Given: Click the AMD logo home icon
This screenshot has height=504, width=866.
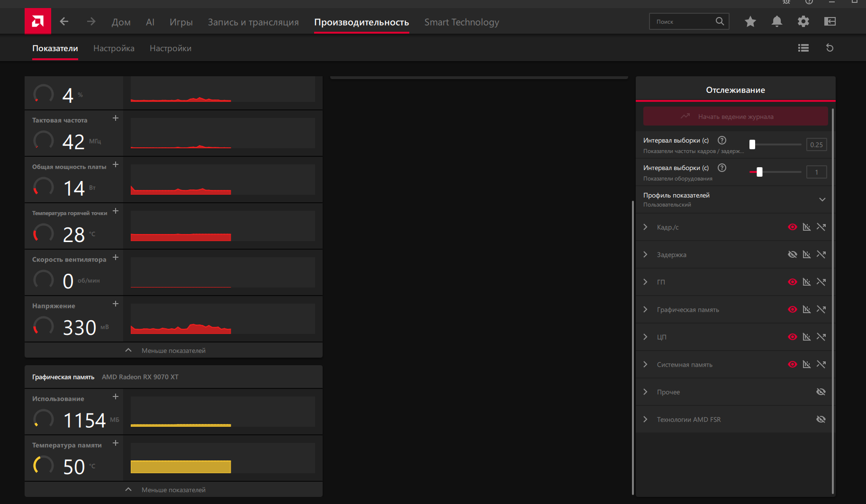Looking at the screenshot, I should pyautogui.click(x=38, y=21).
